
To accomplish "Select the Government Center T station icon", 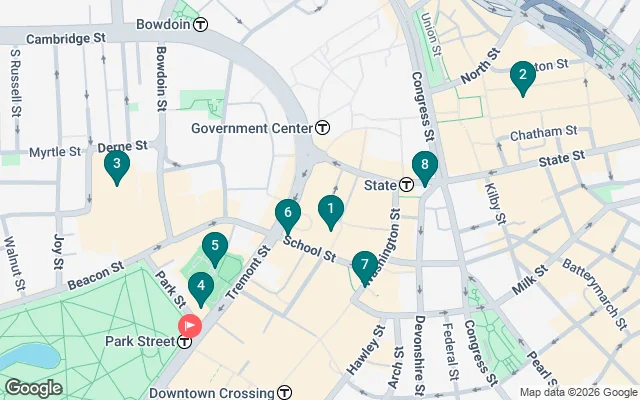I will coord(322,128).
